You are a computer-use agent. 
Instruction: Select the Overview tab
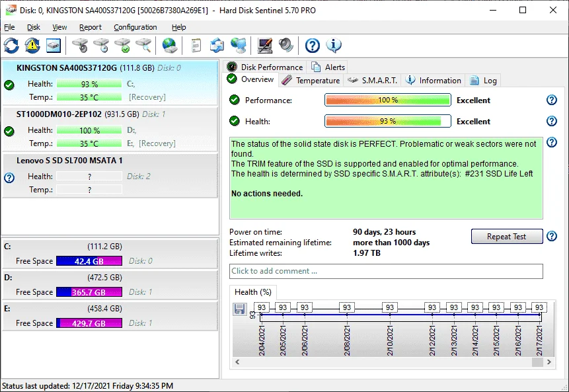(250, 79)
